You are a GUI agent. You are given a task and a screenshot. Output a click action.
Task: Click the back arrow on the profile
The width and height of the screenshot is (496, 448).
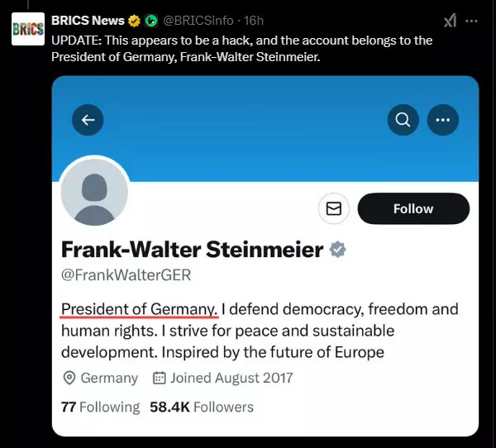(x=88, y=120)
